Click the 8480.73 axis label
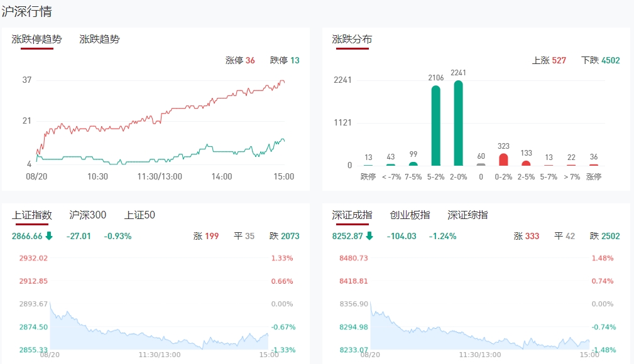This screenshot has width=634, height=364. [354, 258]
